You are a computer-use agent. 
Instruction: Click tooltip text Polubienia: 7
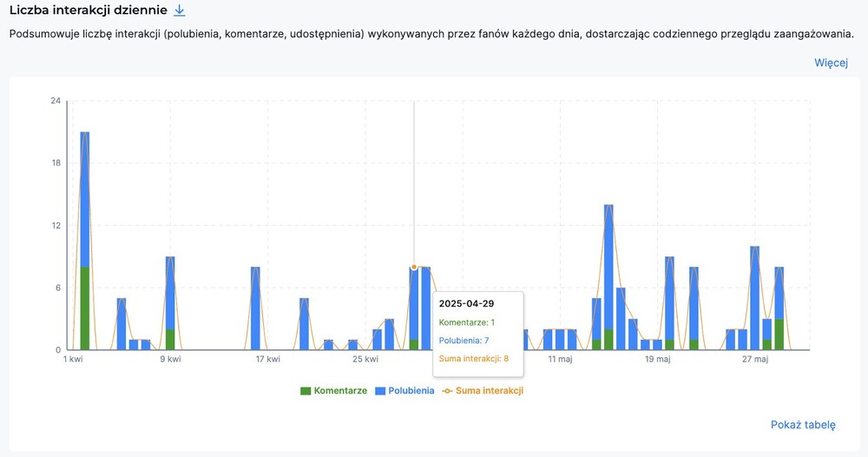point(464,341)
